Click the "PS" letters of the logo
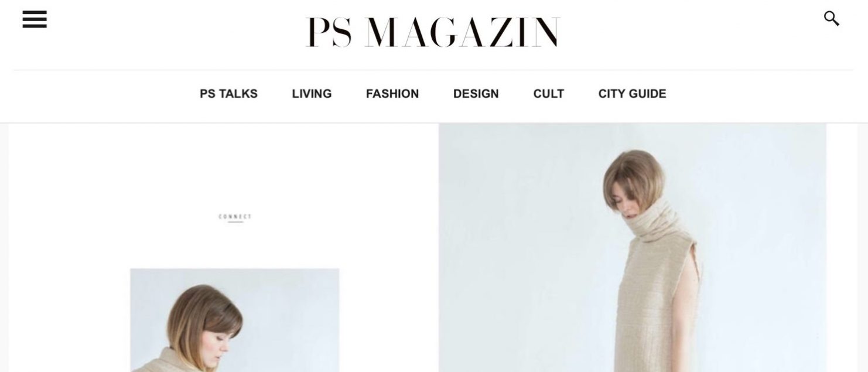Image resolution: width=868 pixels, height=372 pixels. tap(329, 32)
